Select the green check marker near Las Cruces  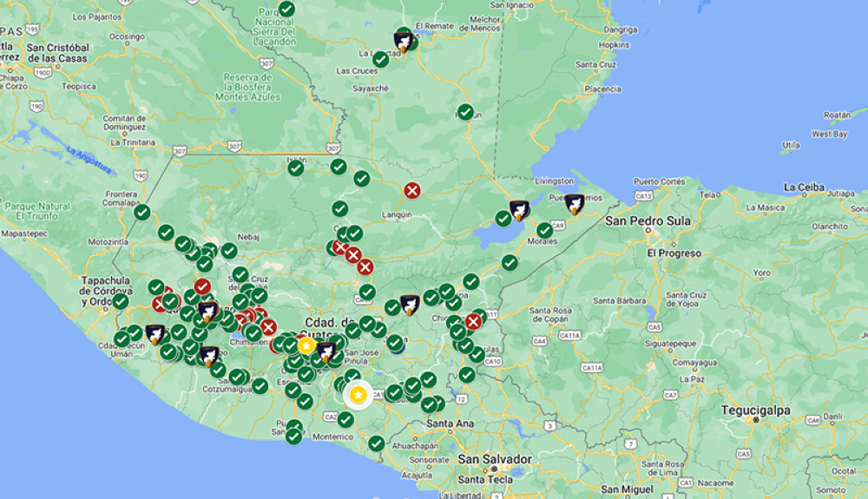380,59
